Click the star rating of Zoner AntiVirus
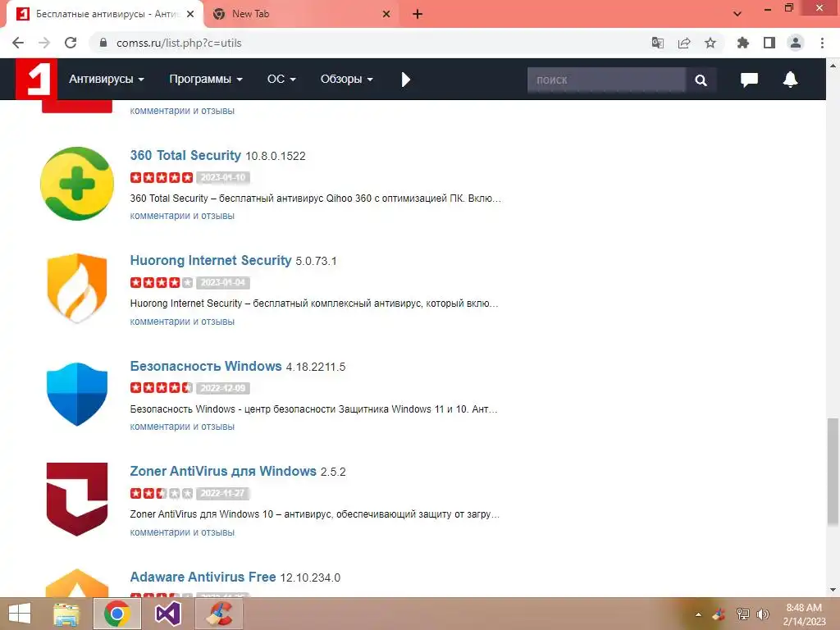840x630 pixels. [162, 493]
